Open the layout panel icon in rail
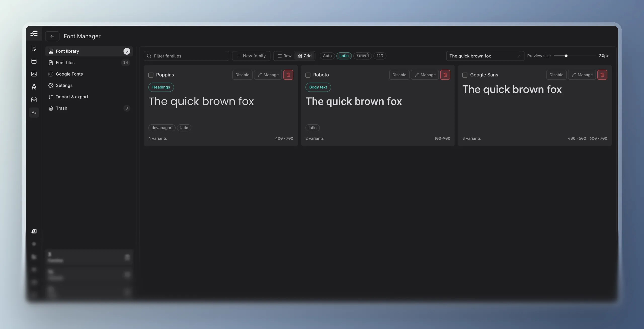The image size is (644, 329). tap(34, 61)
